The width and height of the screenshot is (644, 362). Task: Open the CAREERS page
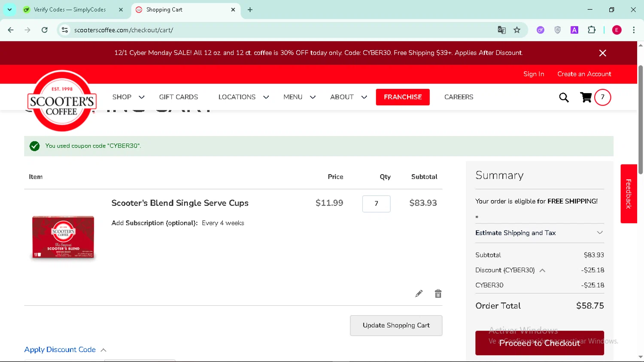459,97
